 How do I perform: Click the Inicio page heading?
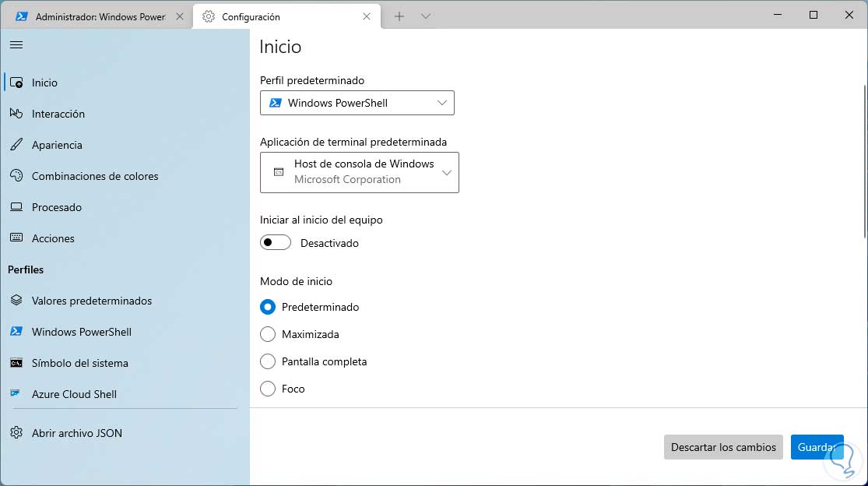point(280,47)
